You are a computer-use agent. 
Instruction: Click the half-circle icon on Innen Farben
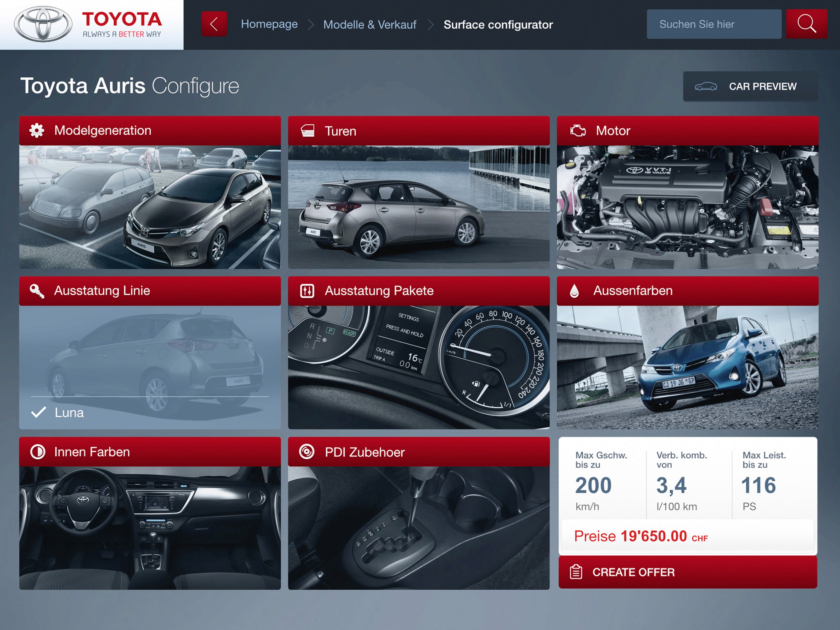pos(38,452)
